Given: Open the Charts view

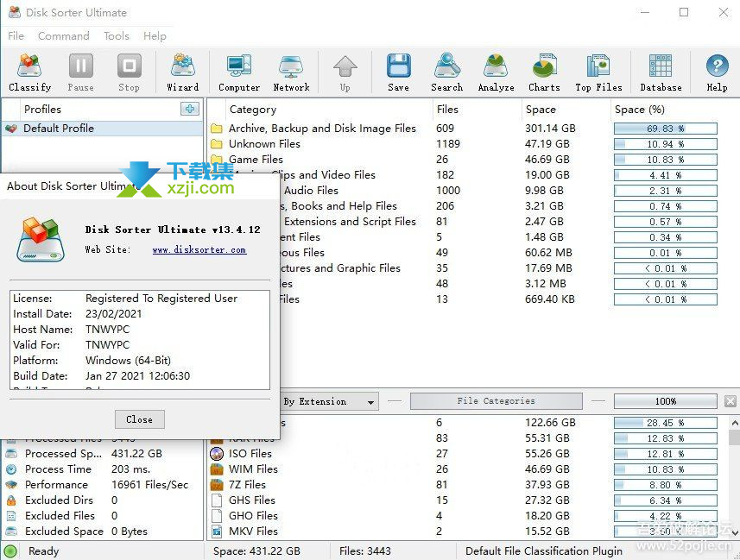Looking at the screenshot, I should point(544,72).
